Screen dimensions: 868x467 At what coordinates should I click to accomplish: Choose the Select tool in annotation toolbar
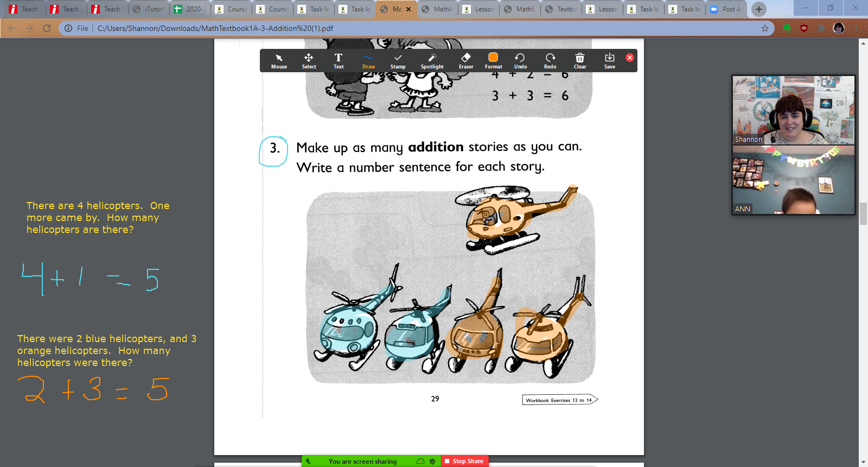pos(309,61)
